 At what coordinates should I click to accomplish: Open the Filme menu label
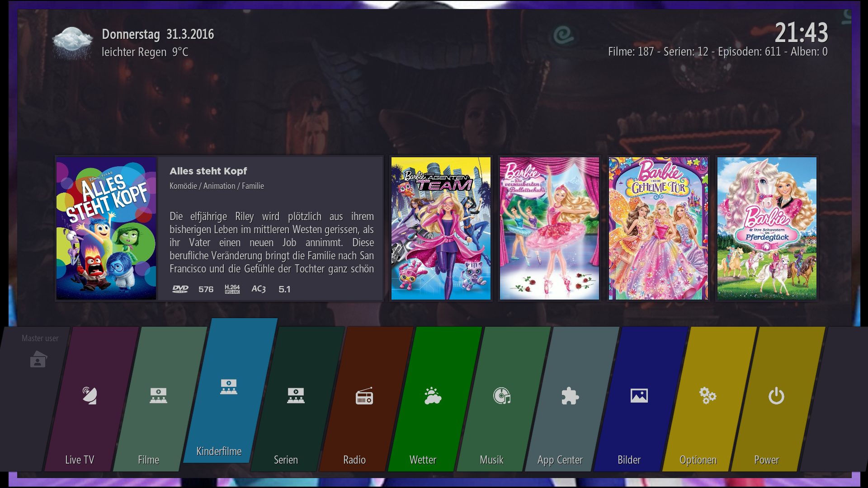(148, 460)
